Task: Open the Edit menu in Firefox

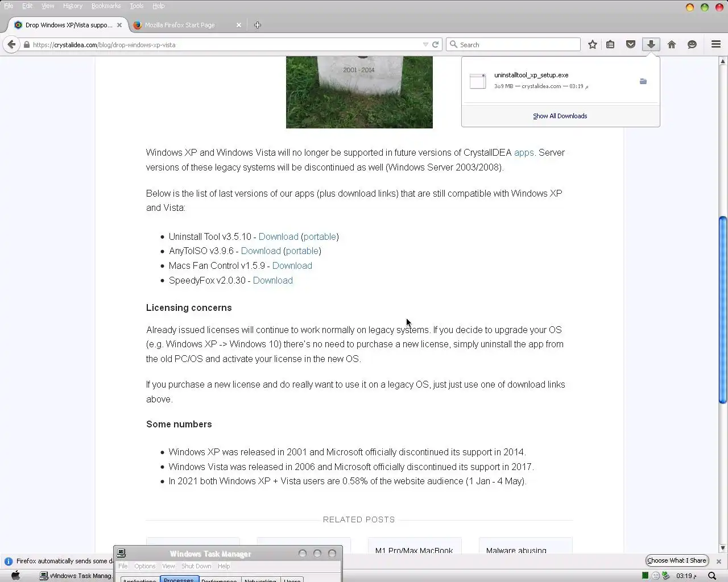Action: [x=27, y=6]
